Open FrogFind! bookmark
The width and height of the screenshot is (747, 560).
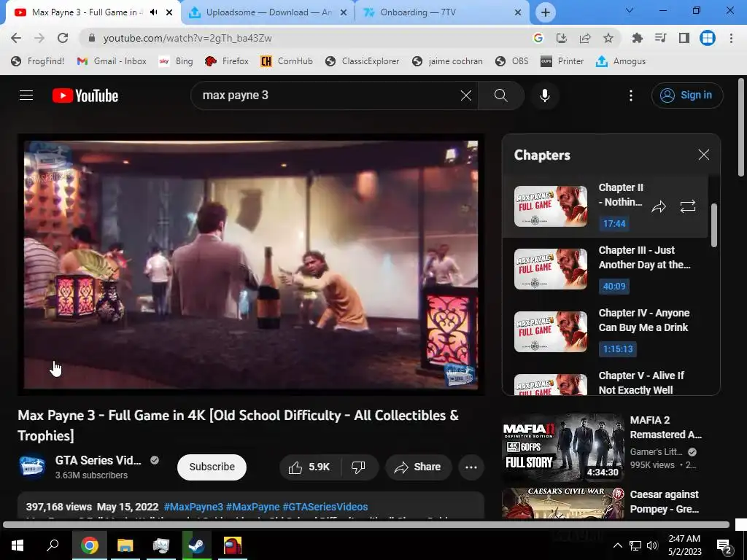pyautogui.click(x=37, y=61)
